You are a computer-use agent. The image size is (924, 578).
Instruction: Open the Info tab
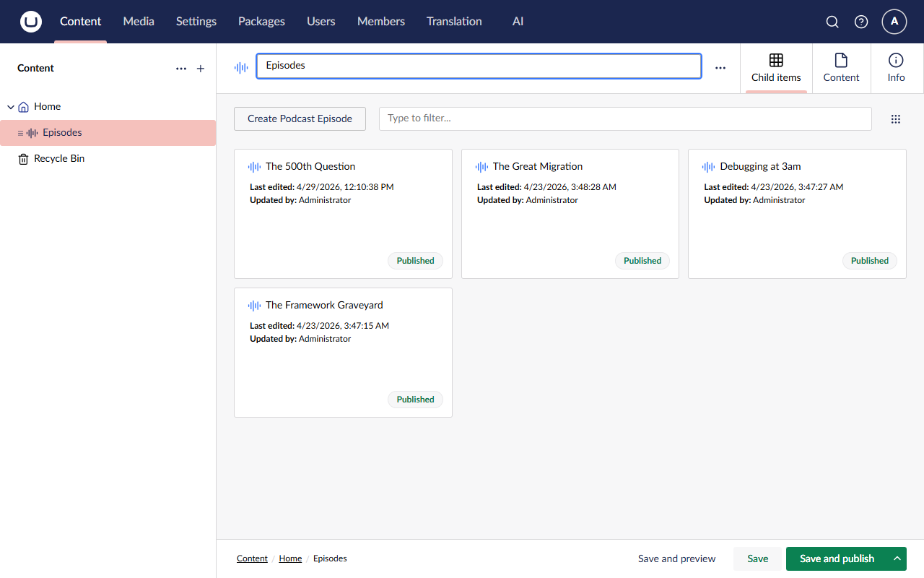(897, 69)
